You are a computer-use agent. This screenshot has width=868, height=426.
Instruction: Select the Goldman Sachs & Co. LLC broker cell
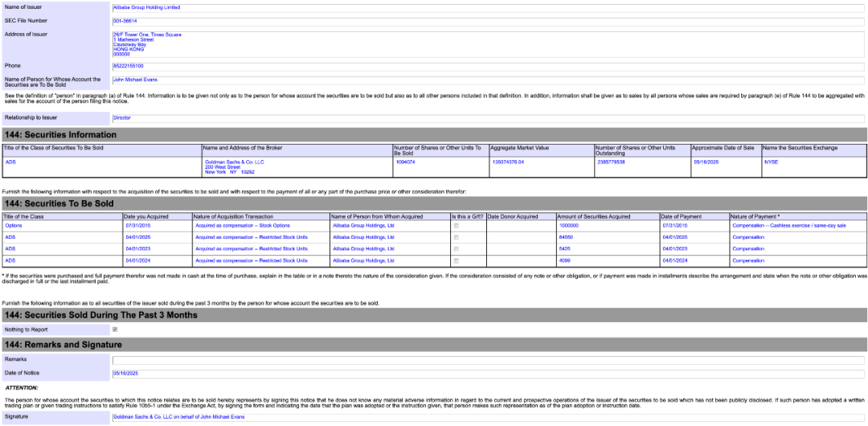(297, 166)
